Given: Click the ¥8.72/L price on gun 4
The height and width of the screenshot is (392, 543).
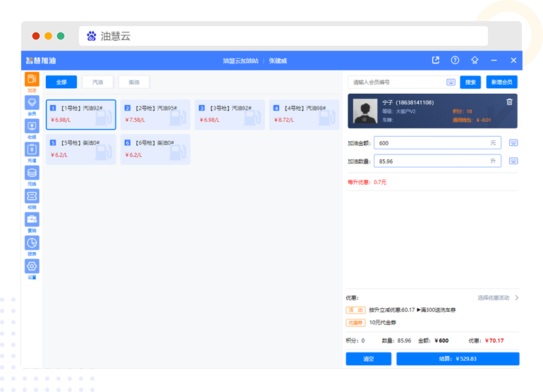Looking at the screenshot, I should (x=284, y=120).
